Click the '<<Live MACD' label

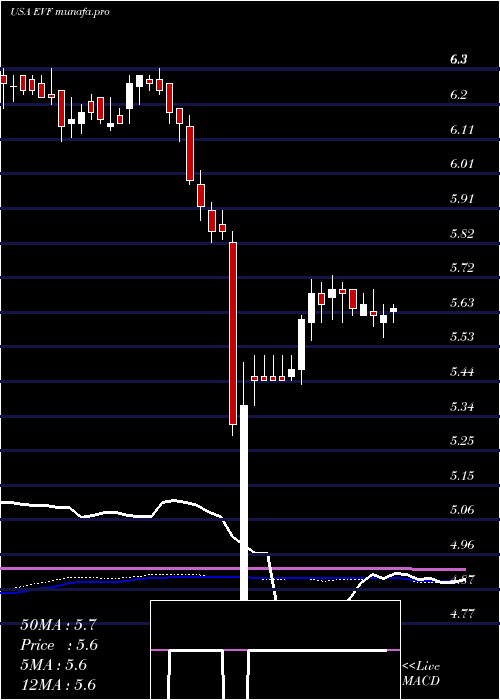(421, 673)
